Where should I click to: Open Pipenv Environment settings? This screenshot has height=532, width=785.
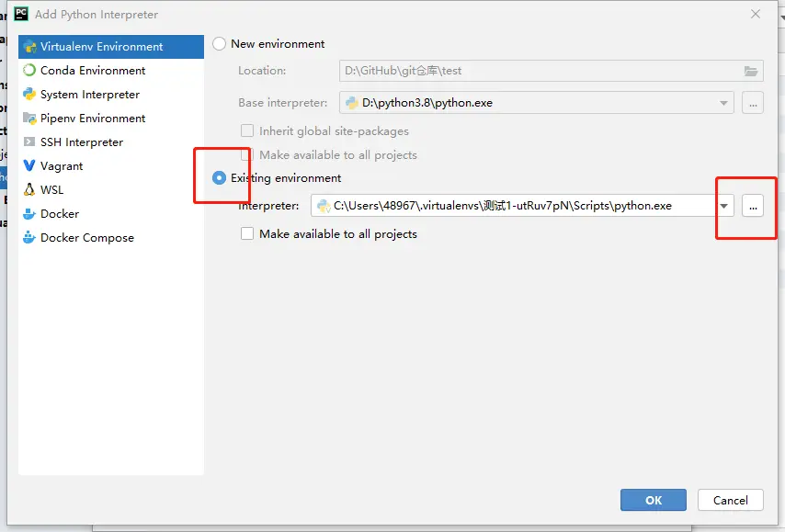click(111, 119)
